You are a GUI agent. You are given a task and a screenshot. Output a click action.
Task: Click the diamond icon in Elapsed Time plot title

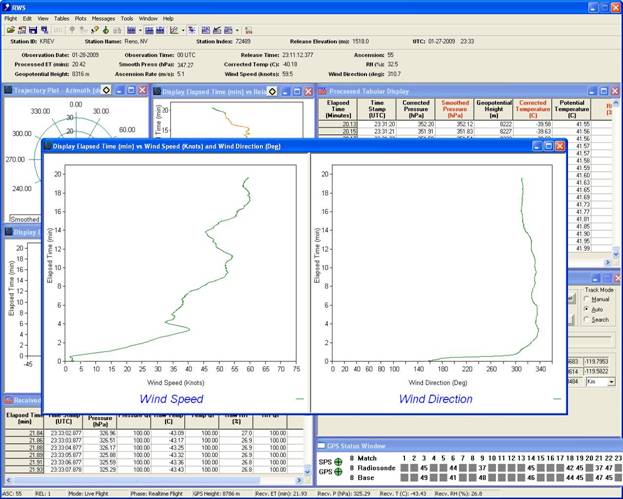pos(272,92)
